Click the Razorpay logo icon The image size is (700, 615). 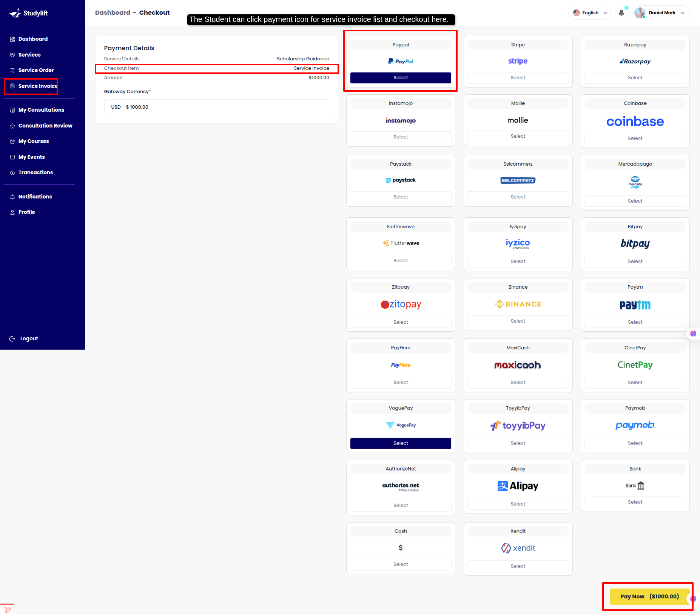pos(635,61)
